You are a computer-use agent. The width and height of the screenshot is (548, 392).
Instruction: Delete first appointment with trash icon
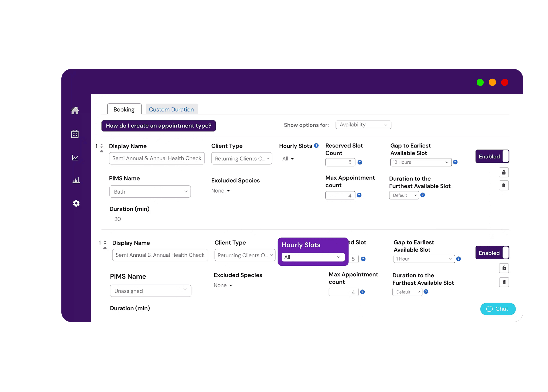coord(504,185)
